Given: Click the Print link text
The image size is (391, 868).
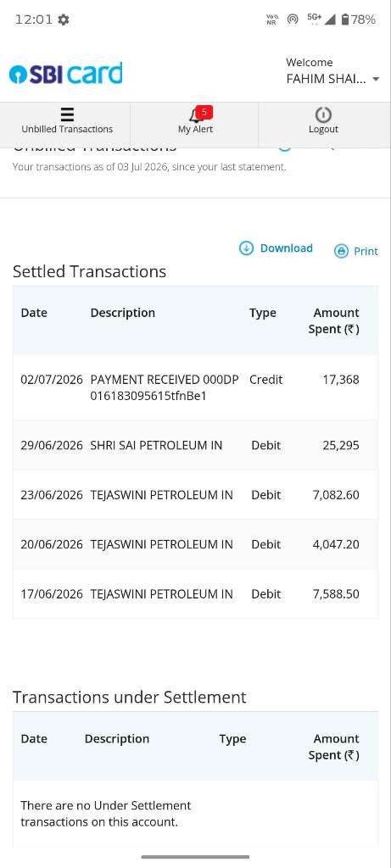Looking at the screenshot, I should (366, 251).
